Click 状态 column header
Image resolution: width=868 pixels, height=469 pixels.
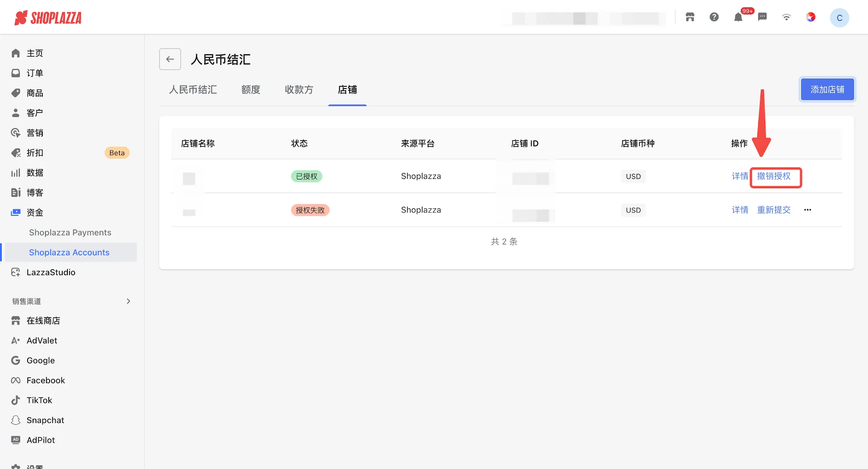(x=299, y=143)
